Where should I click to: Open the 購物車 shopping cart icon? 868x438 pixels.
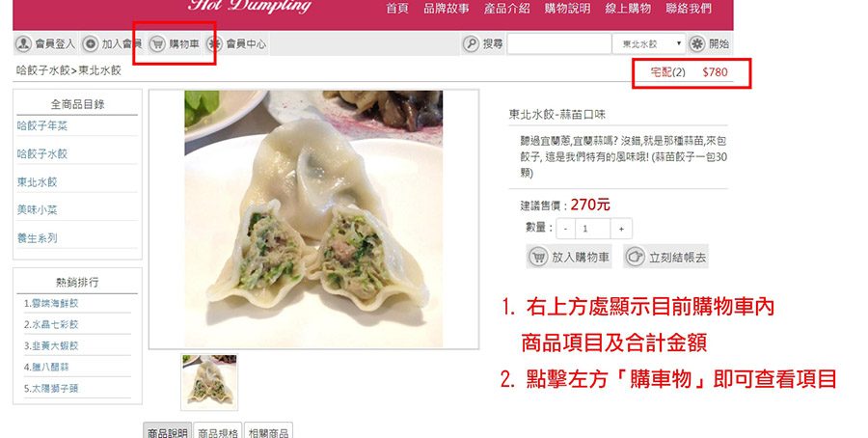click(x=158, y=43)
